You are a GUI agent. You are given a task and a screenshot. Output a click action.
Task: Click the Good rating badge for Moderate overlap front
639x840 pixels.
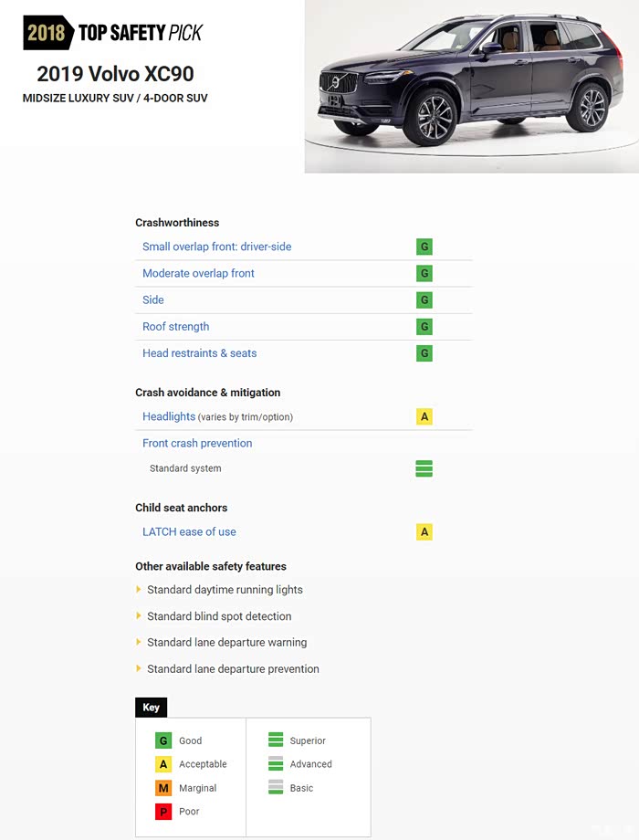coord(424,274)
